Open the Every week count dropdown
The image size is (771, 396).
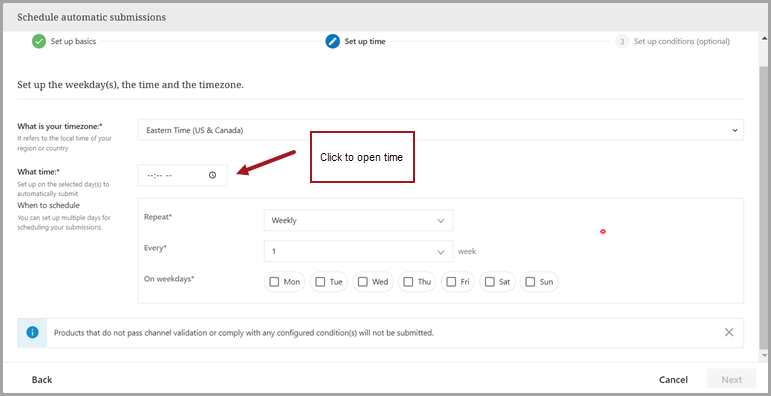pos(358,251)
